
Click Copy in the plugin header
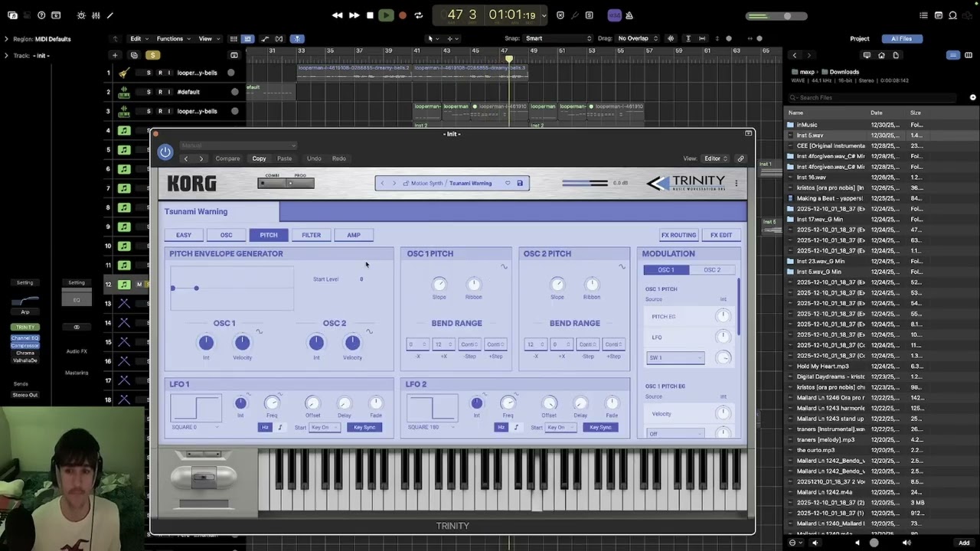tap(259, 158)
